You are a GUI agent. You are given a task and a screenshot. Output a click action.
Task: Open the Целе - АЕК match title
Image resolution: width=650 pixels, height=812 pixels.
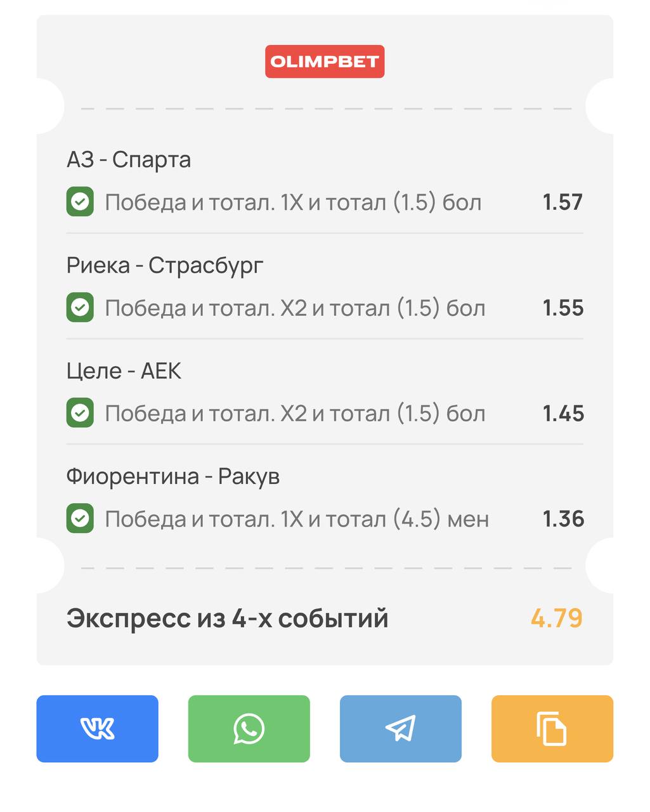tap(124, 370)
